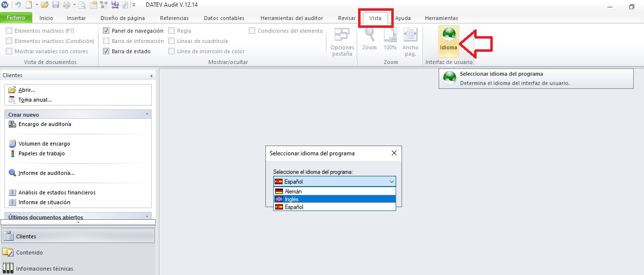Enable Elementos inactivos (F7) checkbox

pyautogui.click(x=9, y=31)
